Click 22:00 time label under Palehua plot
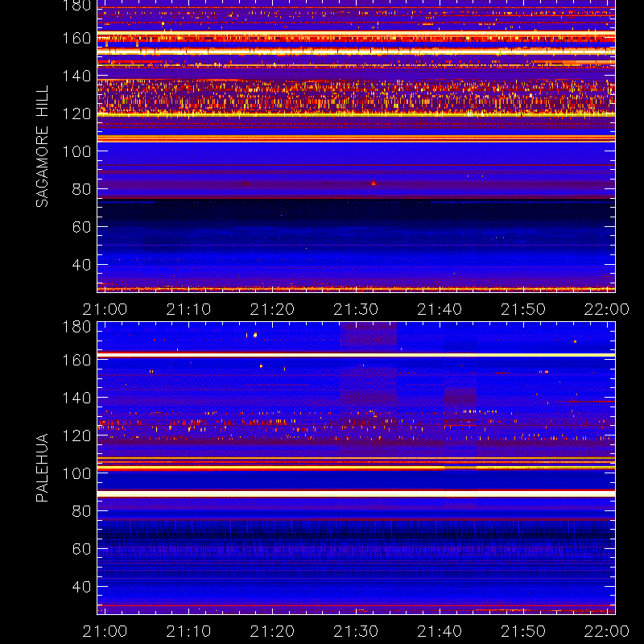 tap(607, 631)
